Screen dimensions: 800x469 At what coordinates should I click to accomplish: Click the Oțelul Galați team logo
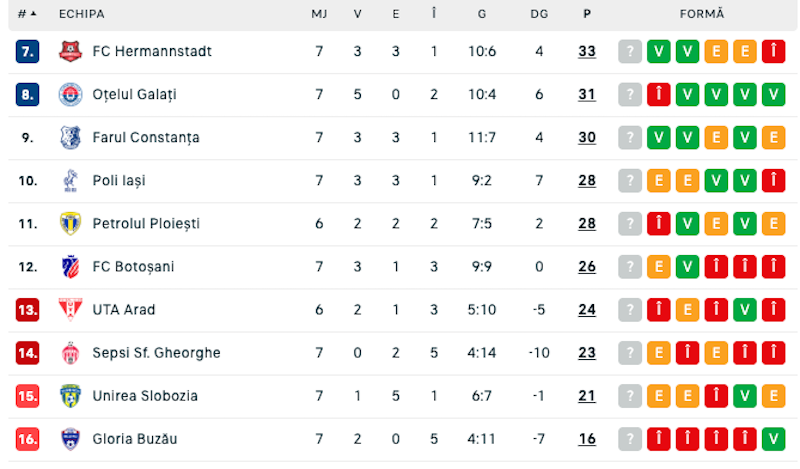(70, 94)
